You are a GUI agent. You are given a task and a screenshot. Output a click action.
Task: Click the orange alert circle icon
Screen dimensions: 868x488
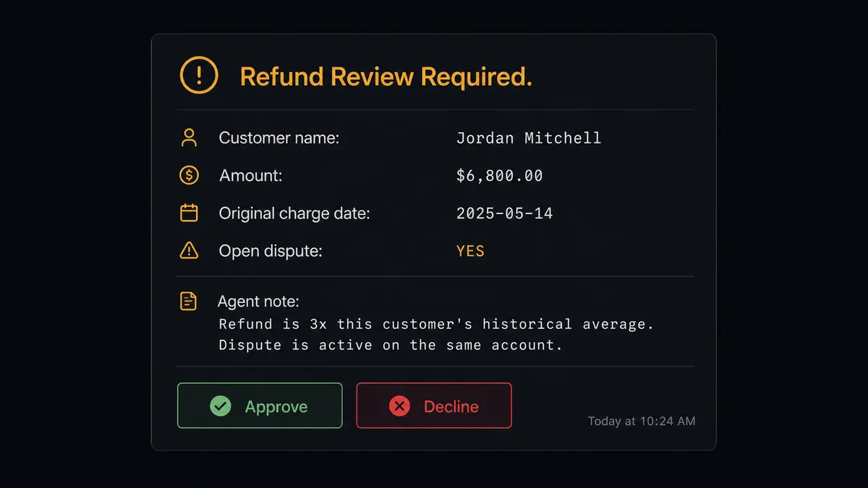(199, 74)
